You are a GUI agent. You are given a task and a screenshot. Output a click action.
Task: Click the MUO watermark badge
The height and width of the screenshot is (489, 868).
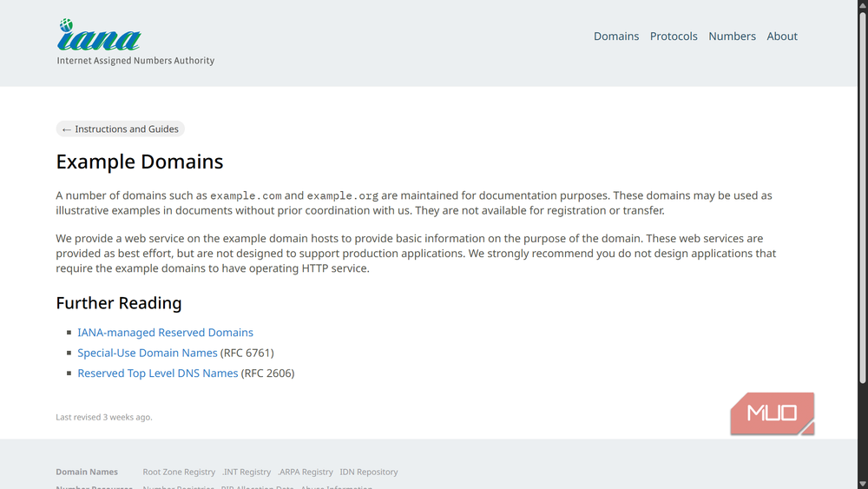[x=773, y=413]
